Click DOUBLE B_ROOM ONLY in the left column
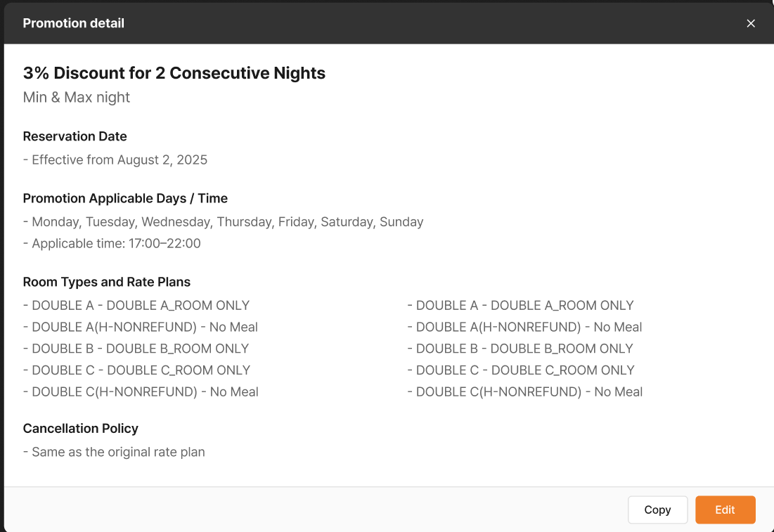This screenshot has height=532, width=774. tap(136, 349)
